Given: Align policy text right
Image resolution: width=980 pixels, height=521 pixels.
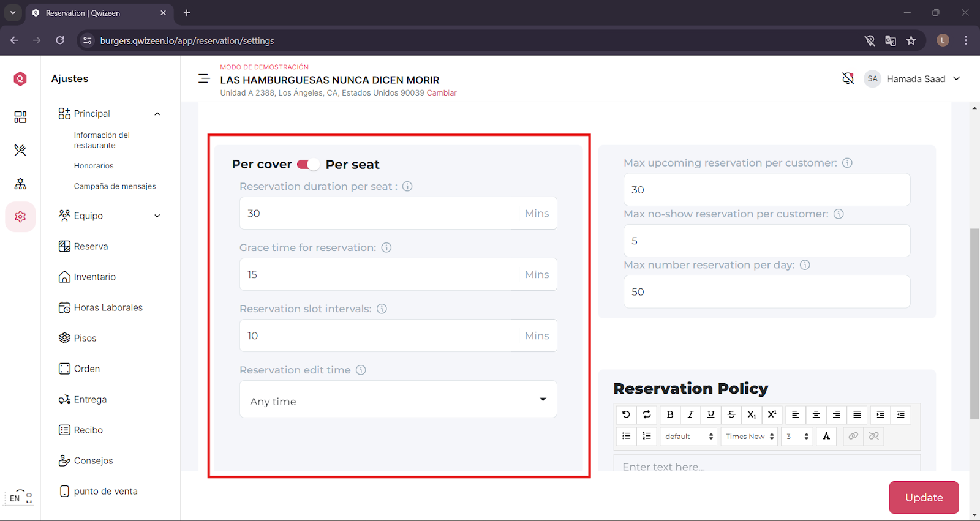Looking at the screenshot, I should pos(837,414).
